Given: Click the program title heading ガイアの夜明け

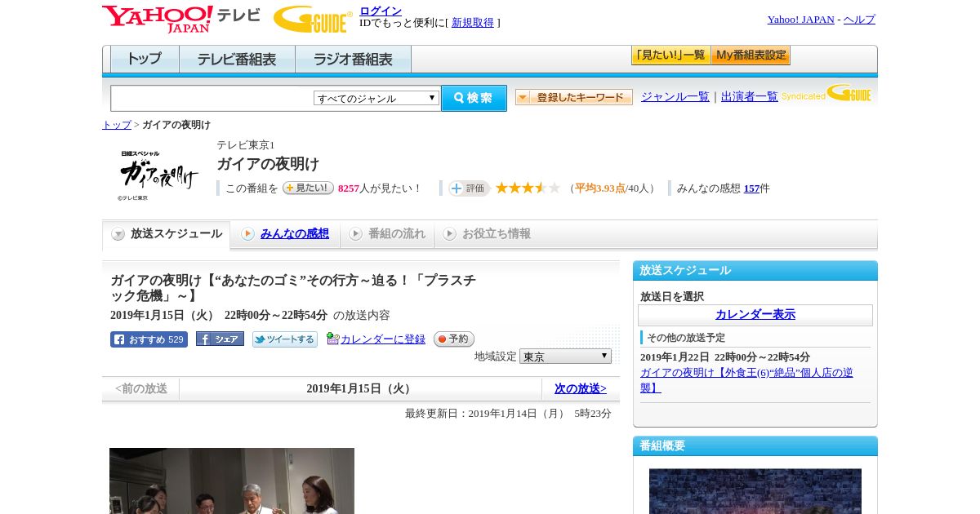Looking at the screenshot, I should pyautogui.click(x=268, y=164).
